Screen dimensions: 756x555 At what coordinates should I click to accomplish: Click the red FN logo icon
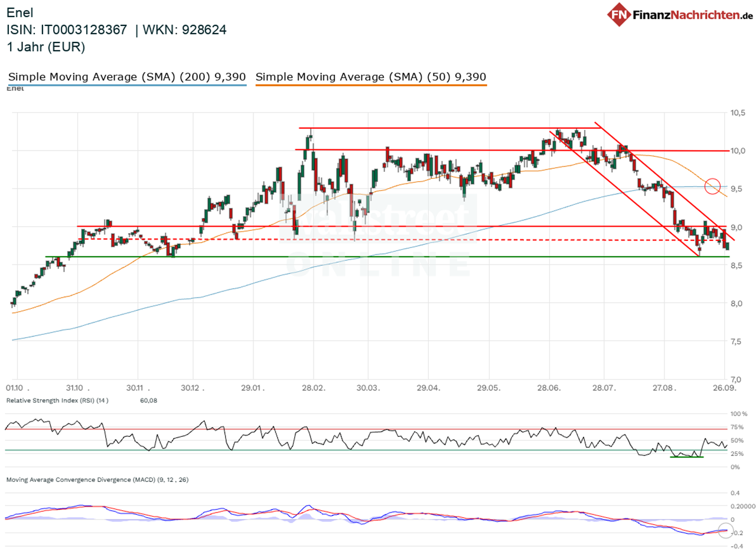(x=619, y=14)
